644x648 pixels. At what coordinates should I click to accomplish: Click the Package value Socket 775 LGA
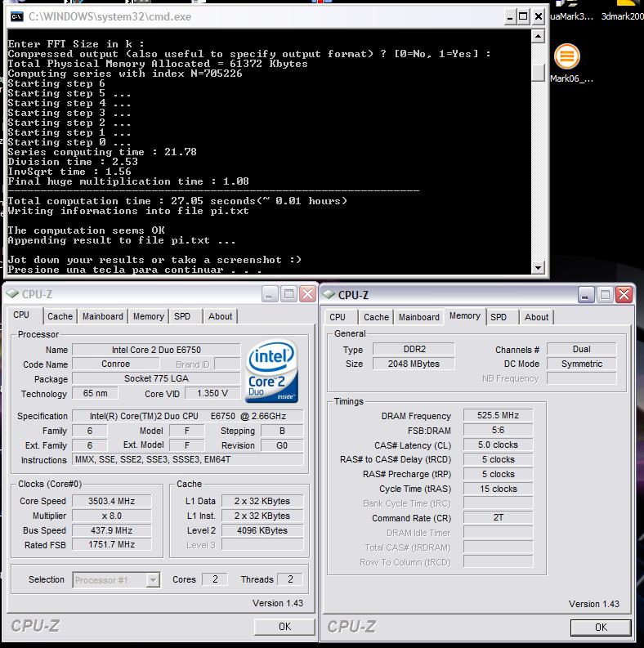click(156, 378)
